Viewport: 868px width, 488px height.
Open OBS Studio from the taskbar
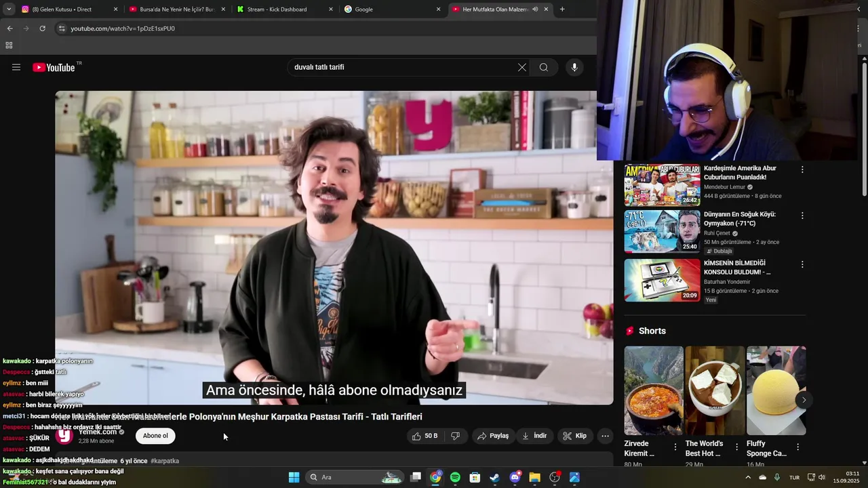(x=555, y=477)
